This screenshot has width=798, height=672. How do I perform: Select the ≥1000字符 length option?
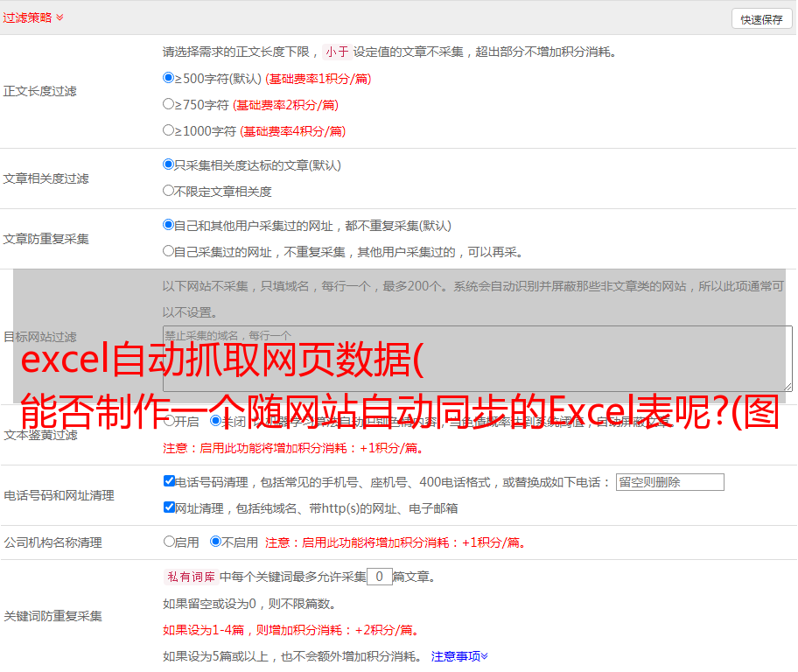coord(168,129)
